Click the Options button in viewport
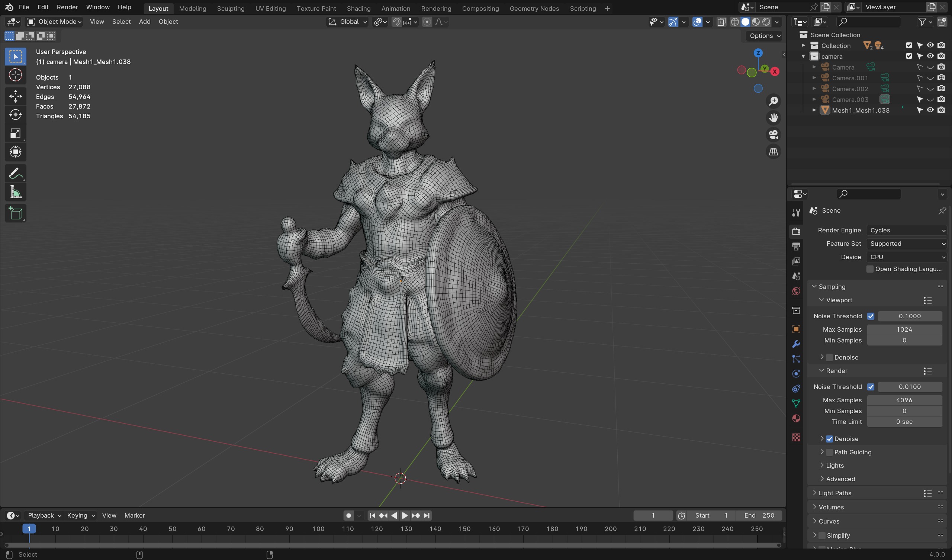 [x=764, y=36]
